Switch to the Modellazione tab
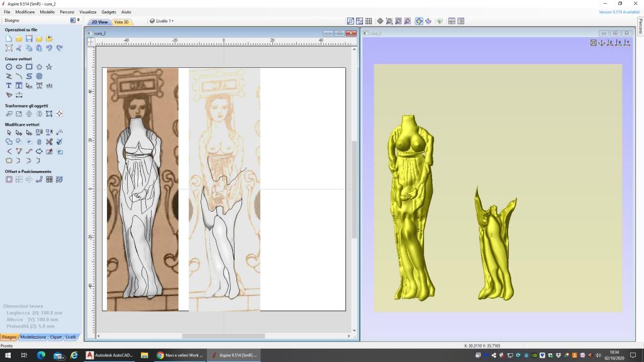 tap(34, 337)
